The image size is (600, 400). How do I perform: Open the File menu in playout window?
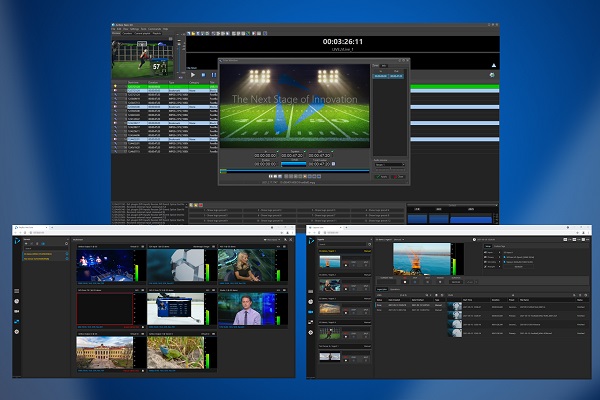click(113, 29)
